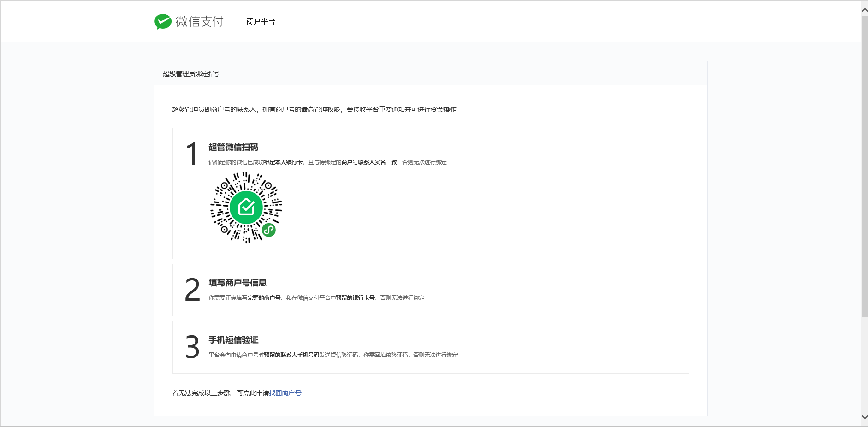Click the WeChat Pay green logo icon
This screenshot has height=427, width=868.
tap(163, 21)
